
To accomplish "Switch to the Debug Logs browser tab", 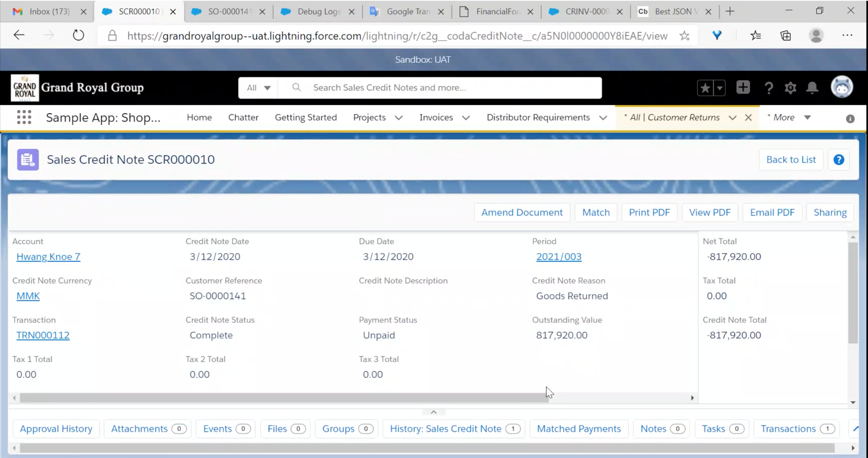I will [x=318, y=12].
